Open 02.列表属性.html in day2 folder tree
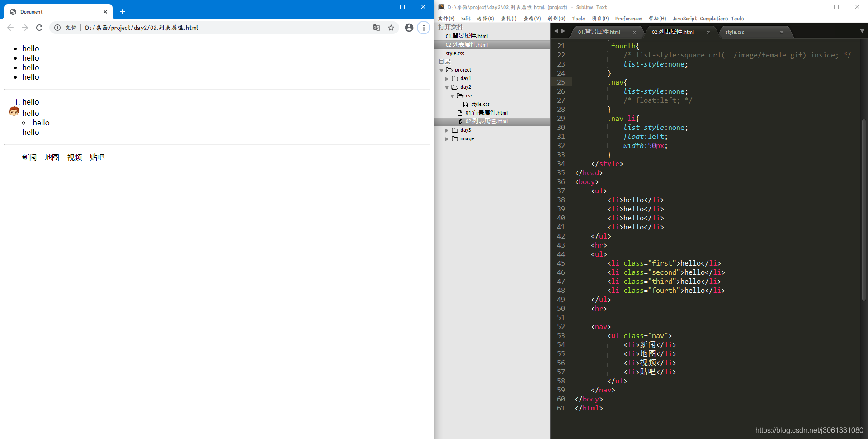 [486, 121]
